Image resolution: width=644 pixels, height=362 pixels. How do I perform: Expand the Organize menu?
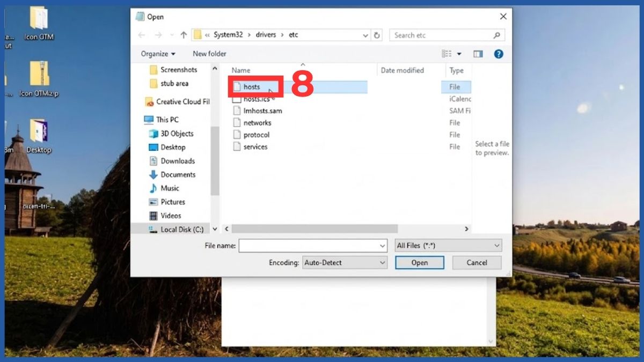coord(157,54)
